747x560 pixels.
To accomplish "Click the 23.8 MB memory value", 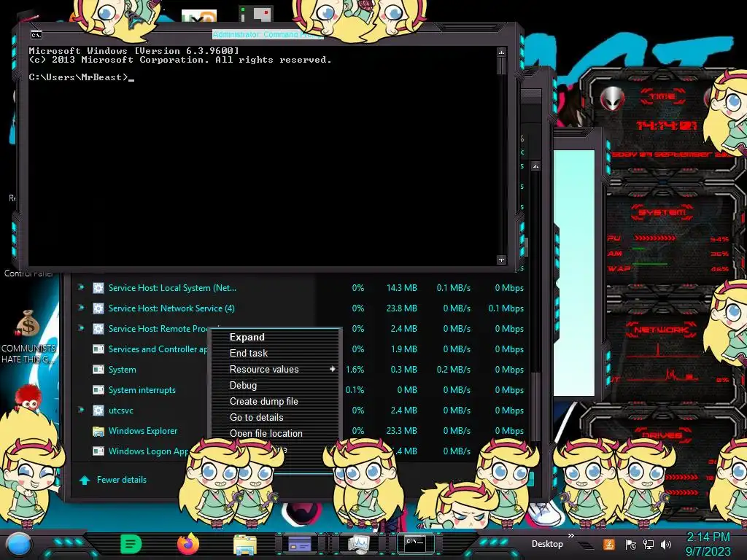I will click(x=402, y=308).
